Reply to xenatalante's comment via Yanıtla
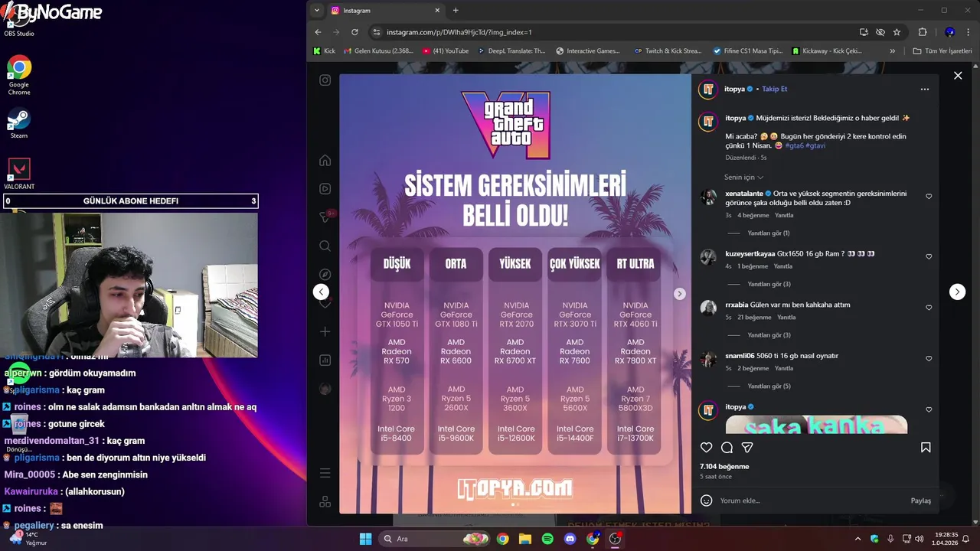The image size is (980, 551). (x=783, y=215)
